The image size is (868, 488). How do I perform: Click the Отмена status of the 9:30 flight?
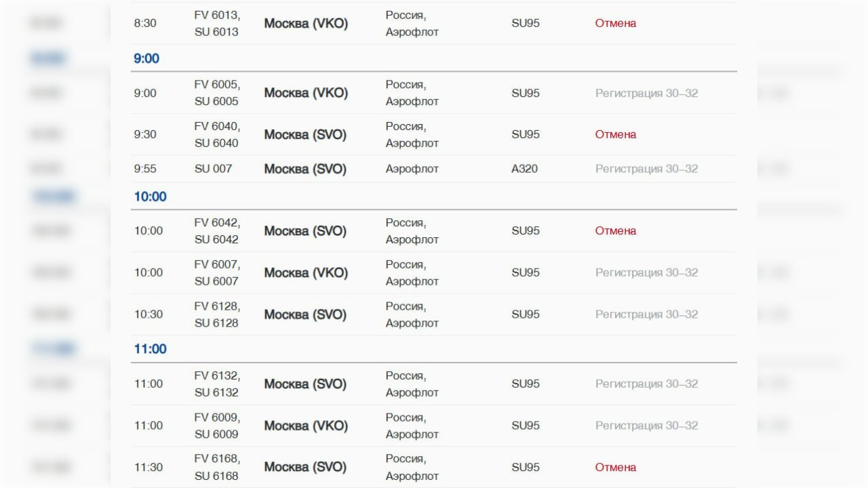(x=615, y=135)
